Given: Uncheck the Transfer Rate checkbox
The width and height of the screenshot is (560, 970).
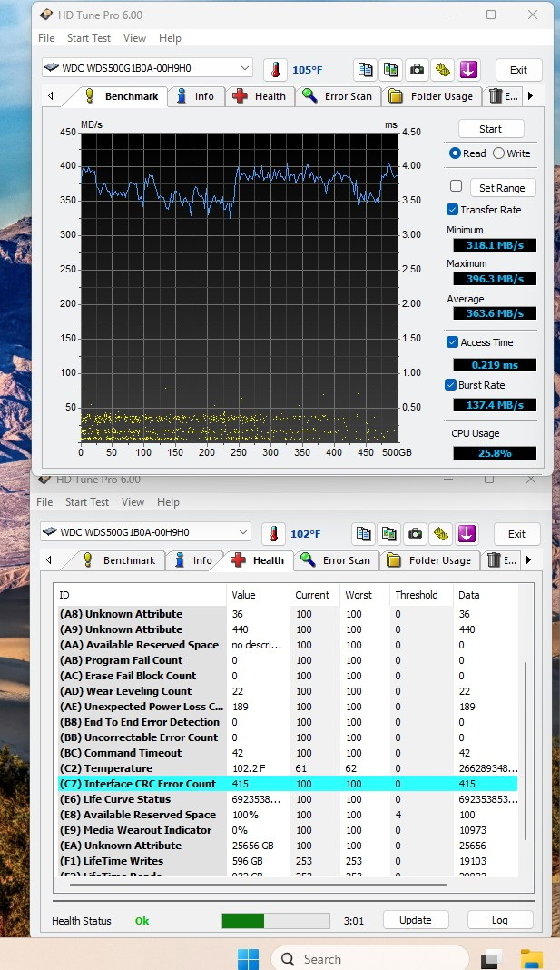Looking at the screenshot, I should click(453, 210).
